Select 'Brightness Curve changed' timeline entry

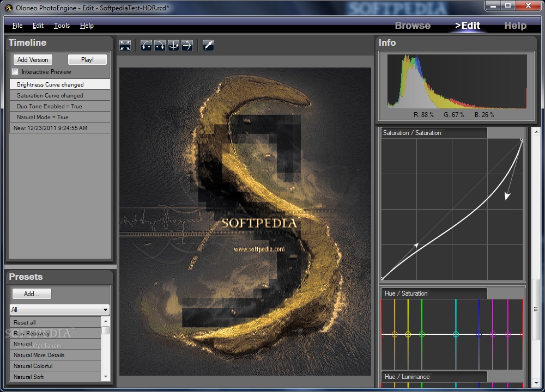[60, 84]
